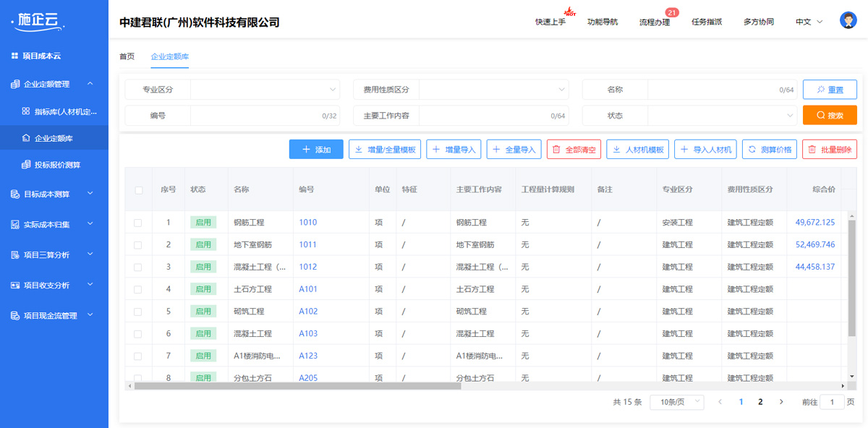The height and width of the screenshot is (428, 868).
Task: Click the 名称 search input field
Action: [712, 90]
